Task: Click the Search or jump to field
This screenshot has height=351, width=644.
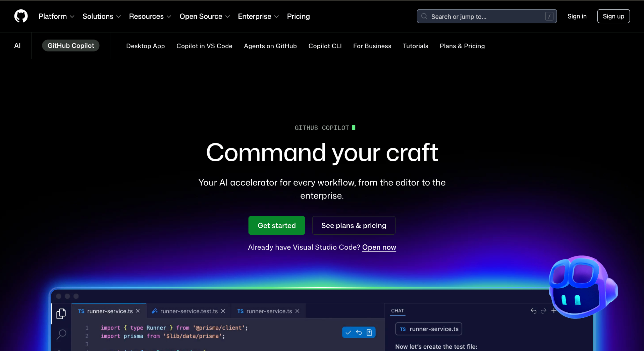Action: tap(487, 16)
